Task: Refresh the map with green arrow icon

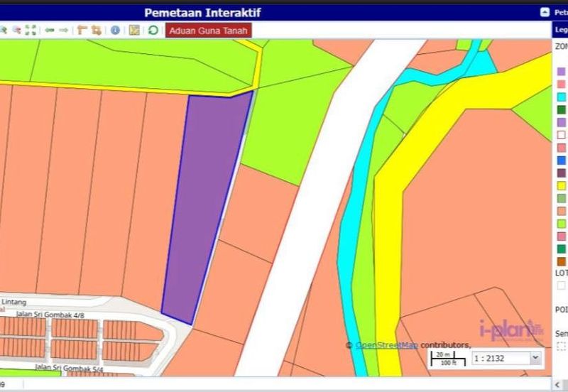Action: 153,30
